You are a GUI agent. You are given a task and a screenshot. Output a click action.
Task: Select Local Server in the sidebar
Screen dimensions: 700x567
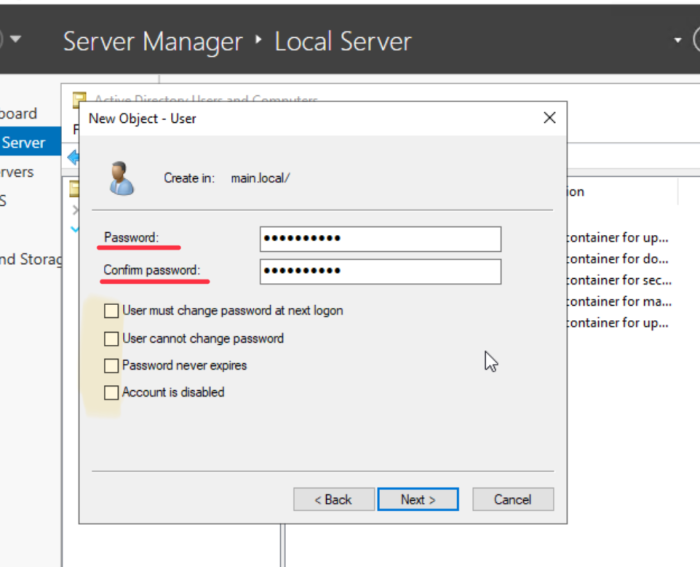point(24,143)
